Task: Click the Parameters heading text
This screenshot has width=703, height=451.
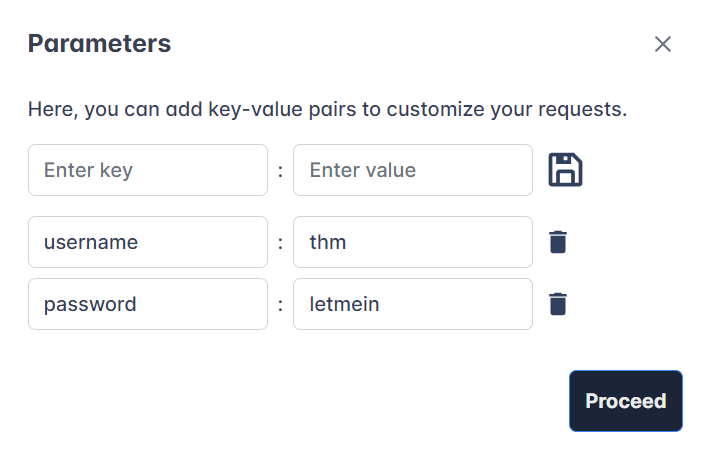Action: coord(99,44)
